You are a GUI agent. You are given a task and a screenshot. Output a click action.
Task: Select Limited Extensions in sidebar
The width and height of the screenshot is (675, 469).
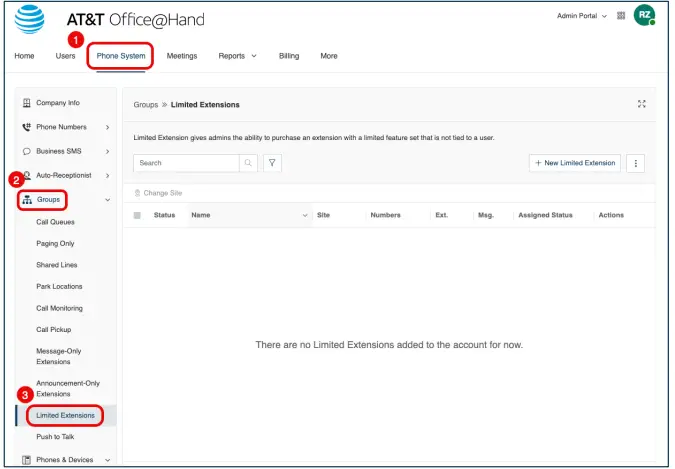pos(65,416)
